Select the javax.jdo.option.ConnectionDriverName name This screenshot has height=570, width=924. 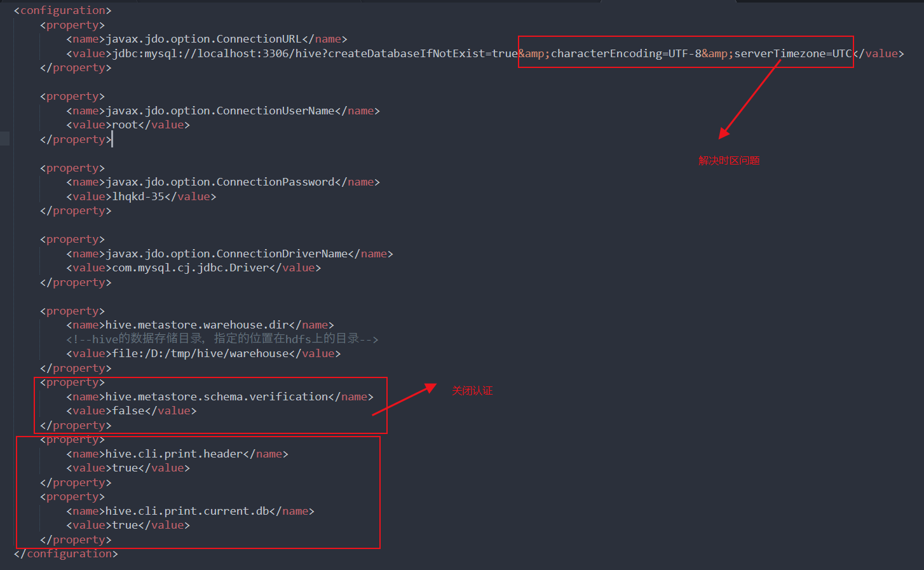[x=226, y=254]
